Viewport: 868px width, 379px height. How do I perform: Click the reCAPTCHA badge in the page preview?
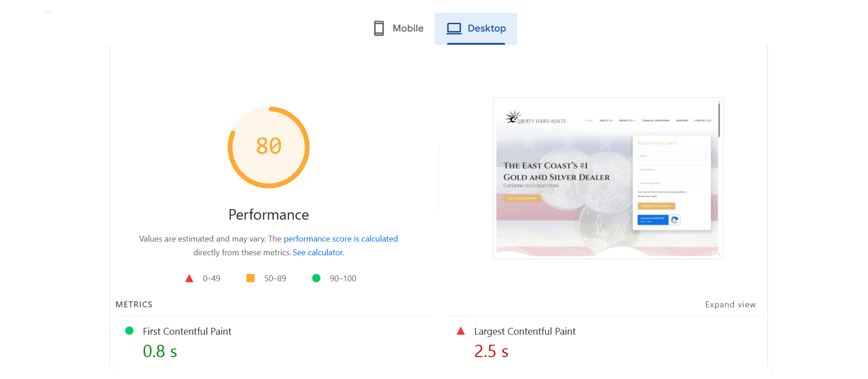659,220
